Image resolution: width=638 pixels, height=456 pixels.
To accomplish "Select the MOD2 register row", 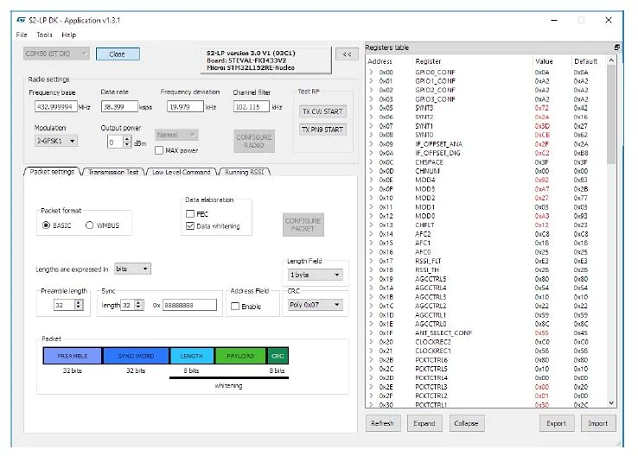I will tap(486, 198).
